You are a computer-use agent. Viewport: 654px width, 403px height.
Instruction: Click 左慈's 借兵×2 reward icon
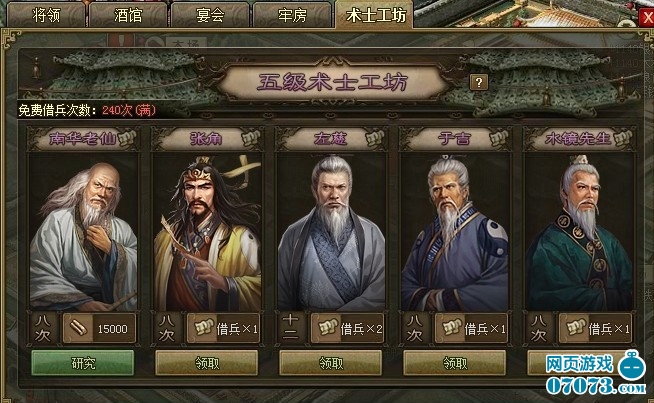coord(326,329)
